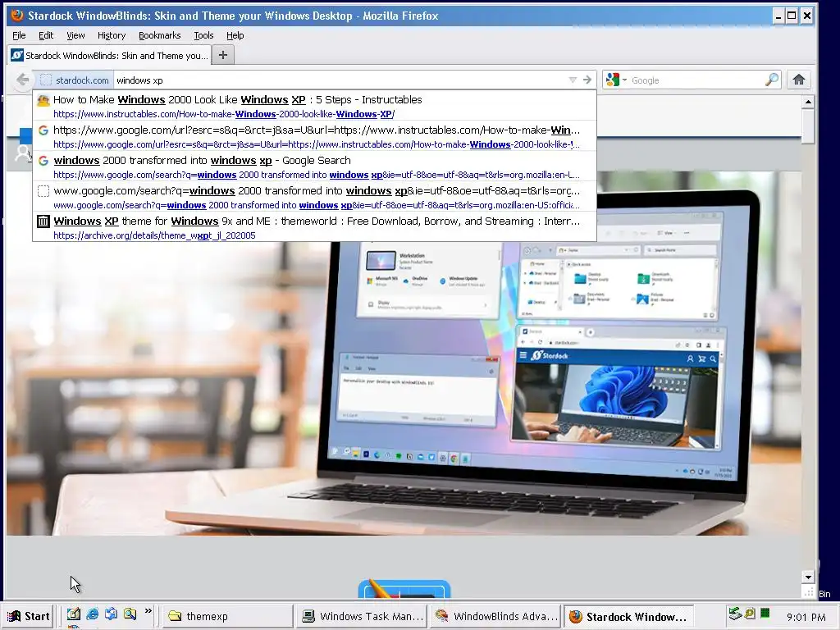The height and width of the screenshot is (630, 840).
Task: Select the google.com/url instructables redirect suggestion
Action: (314, 137)
